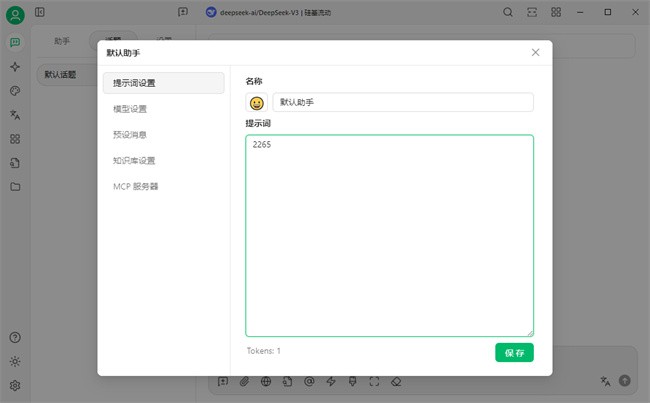Click the search icon in title bar

(508, 12)
